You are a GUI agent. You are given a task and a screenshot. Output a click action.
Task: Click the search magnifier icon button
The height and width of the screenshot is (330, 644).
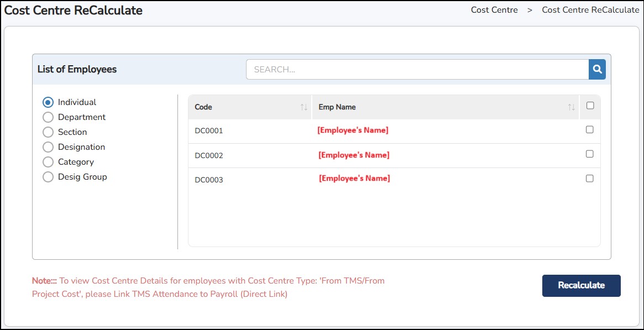(597, 70)
